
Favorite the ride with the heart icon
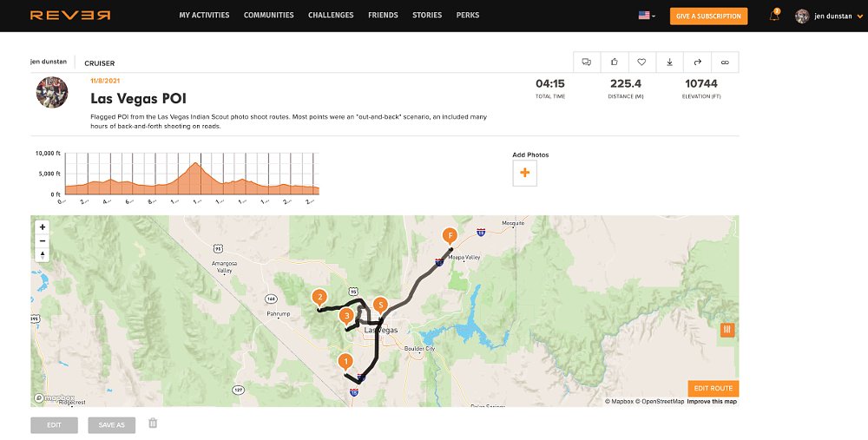pos(641,62)
